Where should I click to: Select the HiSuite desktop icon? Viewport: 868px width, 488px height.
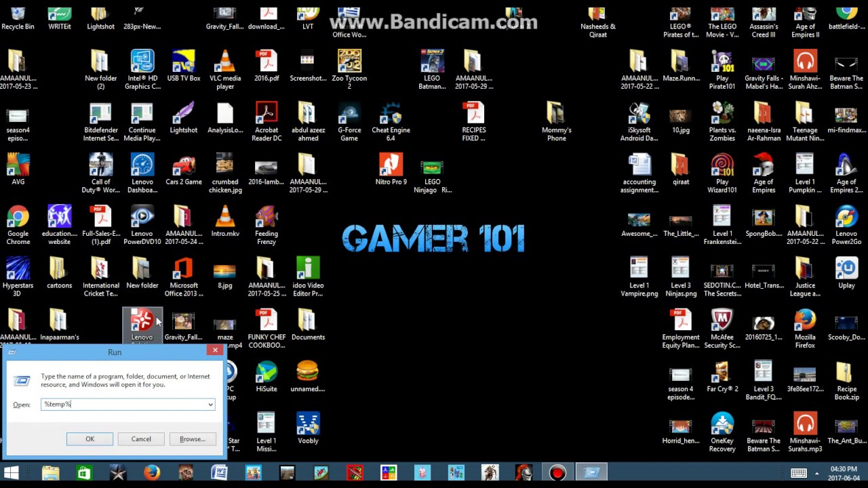point(267,377)
